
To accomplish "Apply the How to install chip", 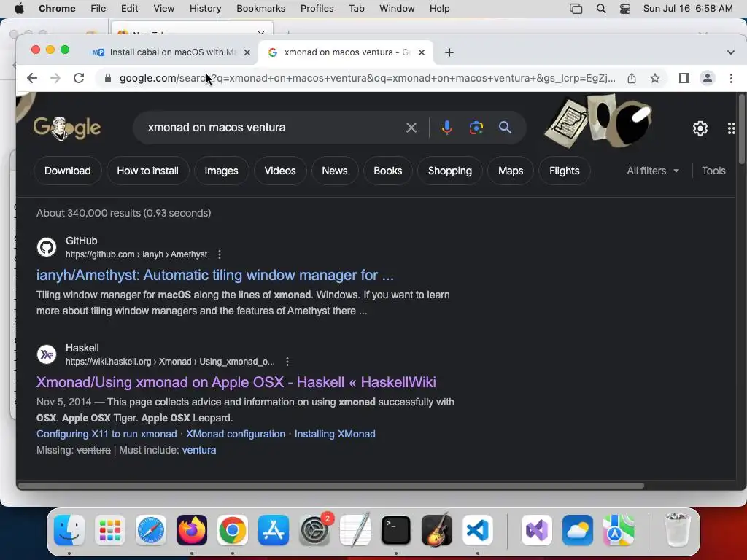I will pyautogui.click(x=147, y=171).
